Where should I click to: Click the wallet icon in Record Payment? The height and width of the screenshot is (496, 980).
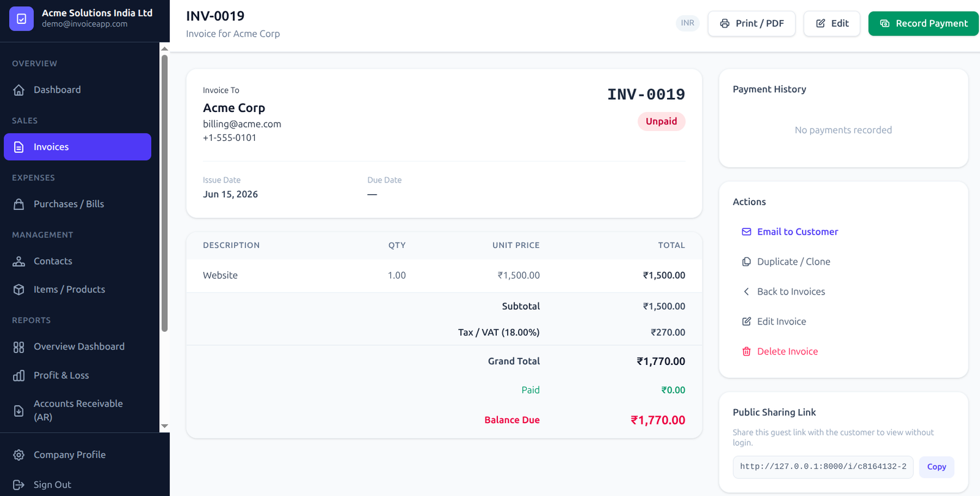pos(884,23)
